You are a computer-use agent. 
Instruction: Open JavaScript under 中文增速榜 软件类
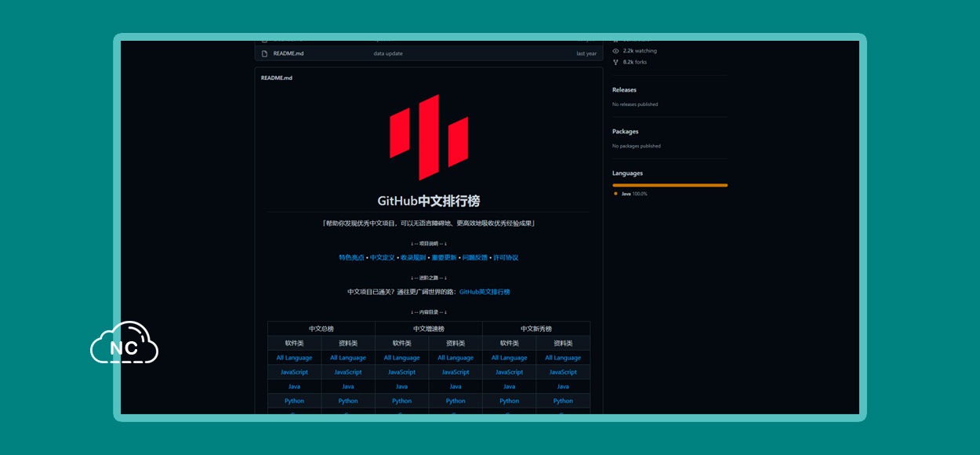pos(401,372)
